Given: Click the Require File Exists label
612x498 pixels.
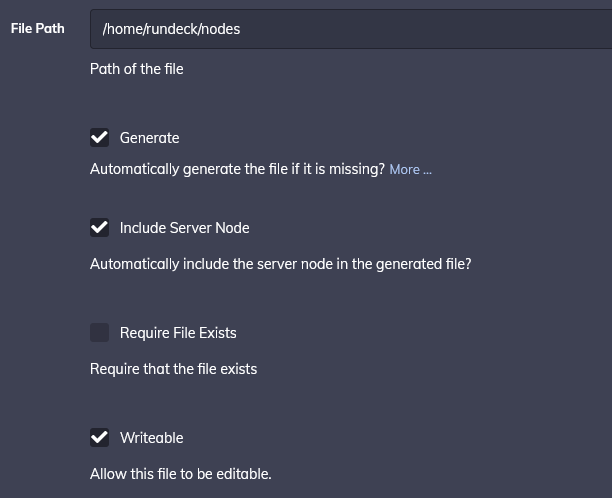Looking at the screenshot, I should pos(178,333).
